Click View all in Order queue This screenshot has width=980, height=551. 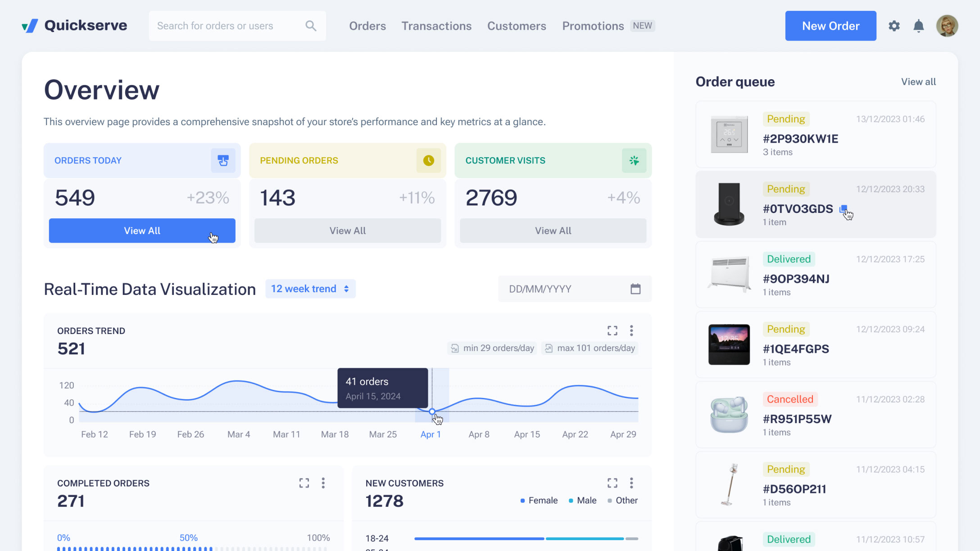click(918, 82)
